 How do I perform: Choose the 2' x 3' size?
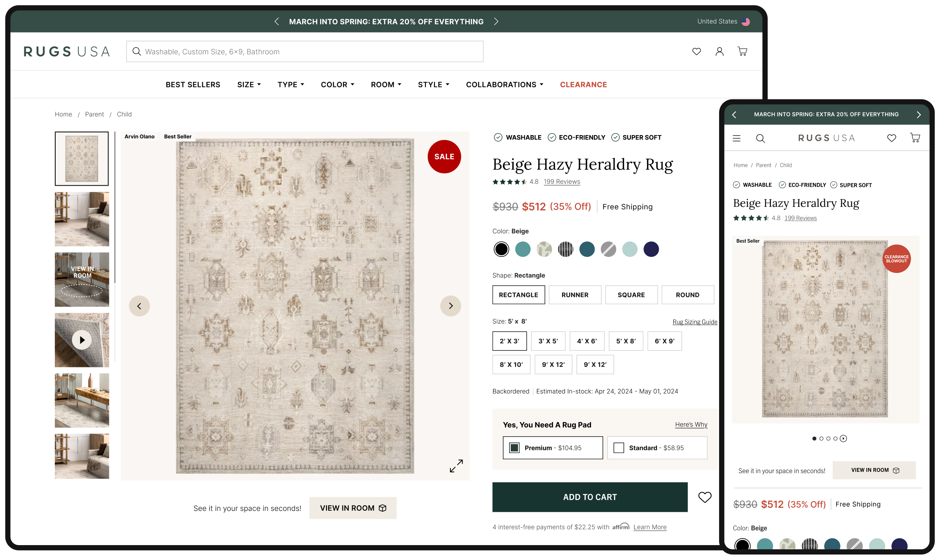tap(510, 341)
